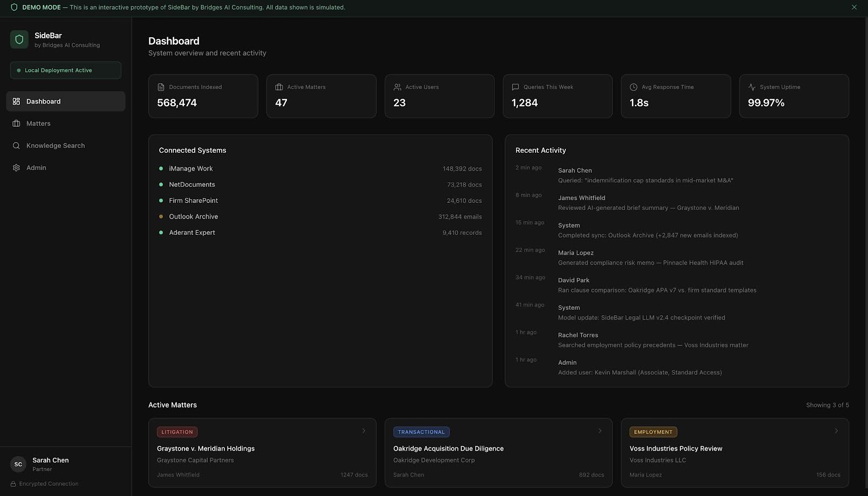
Task: Click David Park's clause comparison activity
Action: click(676, 286)
